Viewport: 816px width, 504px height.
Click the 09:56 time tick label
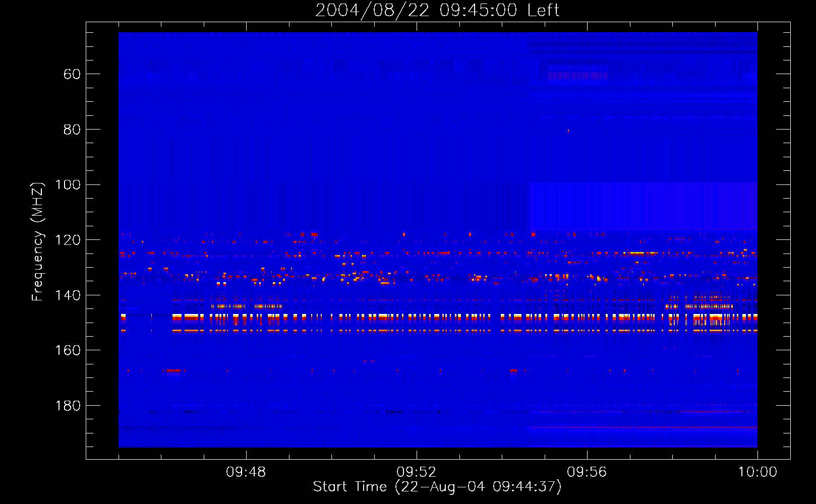tap(587, 472)
